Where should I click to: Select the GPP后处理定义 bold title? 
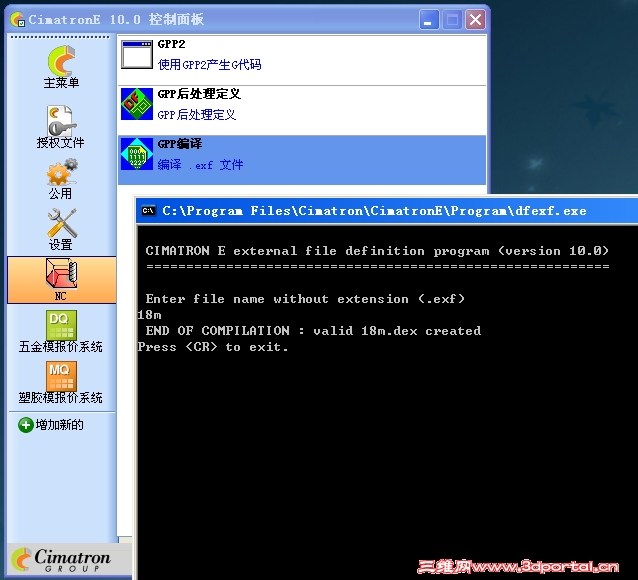click(x=199, y=94)
